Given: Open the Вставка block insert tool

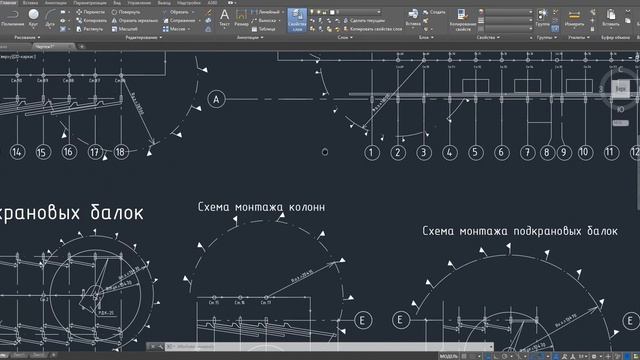Looking at the screenshot, I should point(413,18).
